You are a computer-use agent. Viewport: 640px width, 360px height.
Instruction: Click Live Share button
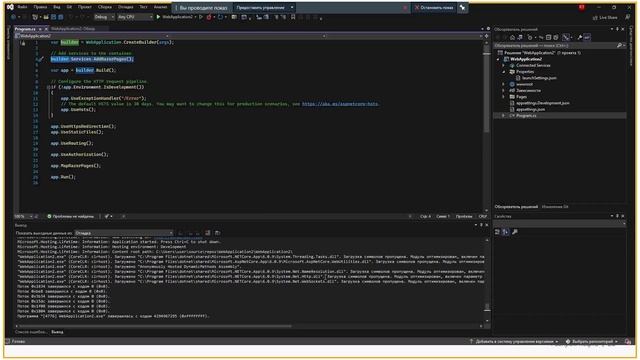pos(605,18)
